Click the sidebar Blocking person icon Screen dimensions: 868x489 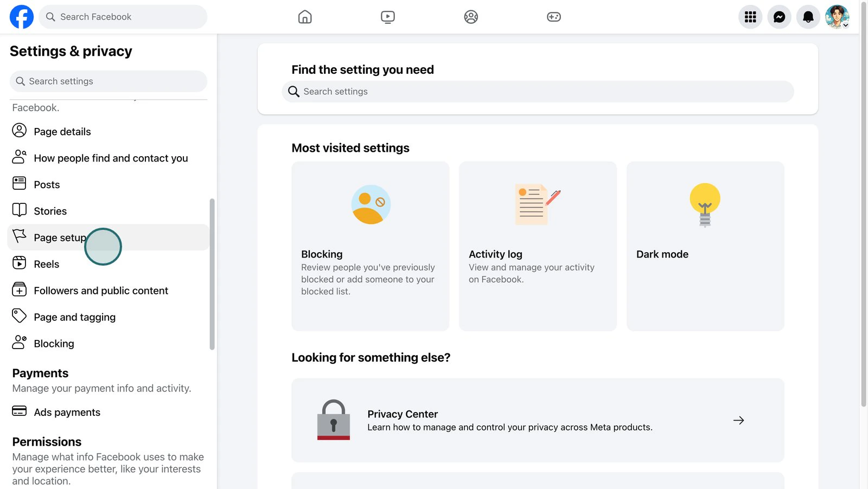point(20,343)
